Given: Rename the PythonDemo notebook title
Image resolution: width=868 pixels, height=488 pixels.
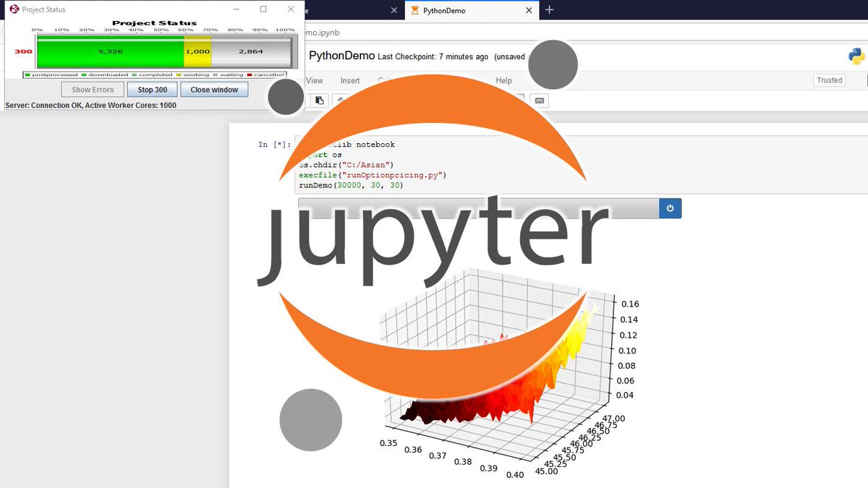Looking at the screenshot, I should tap(341, 56).
